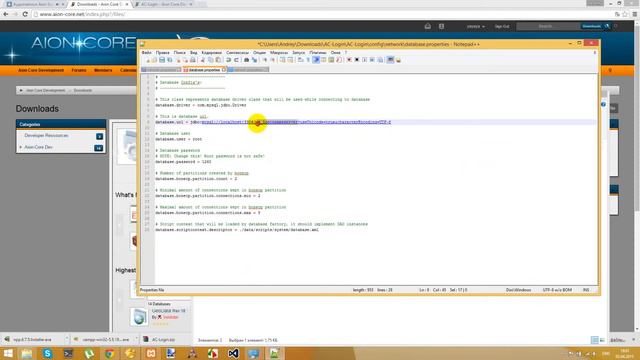Open the Forums navigation link
This screenshot has width=640, height=360.
tap(79, 70)
